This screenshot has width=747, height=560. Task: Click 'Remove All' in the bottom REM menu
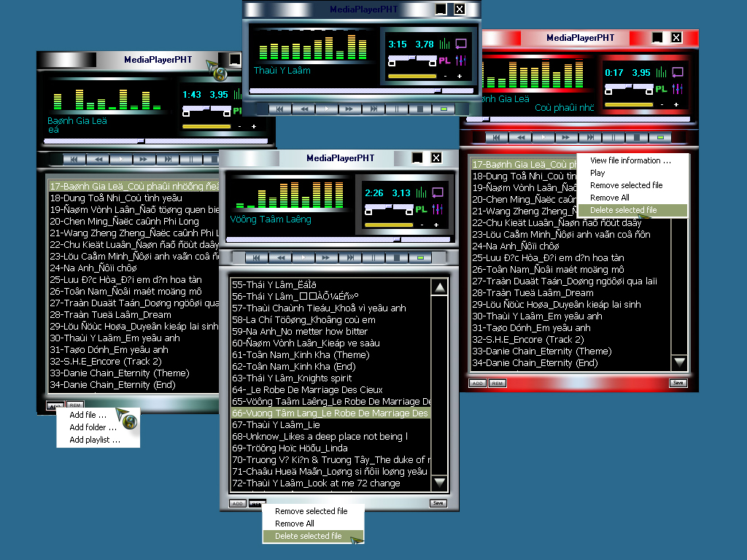tap(295, 524)
